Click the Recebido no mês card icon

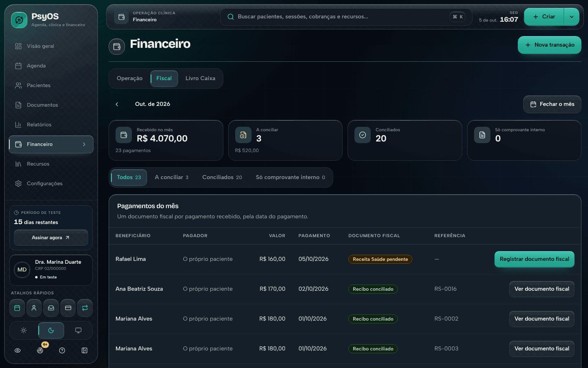tap(124, 135)
